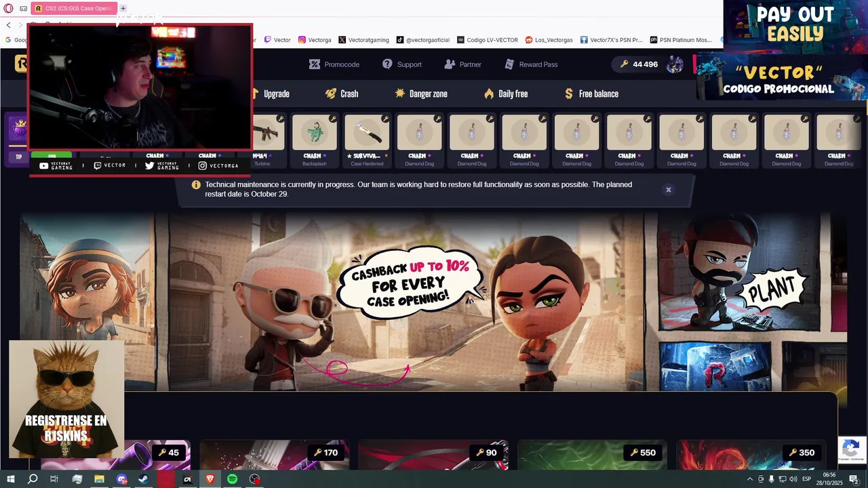Click the Crash mode icon

coord(330,94)
